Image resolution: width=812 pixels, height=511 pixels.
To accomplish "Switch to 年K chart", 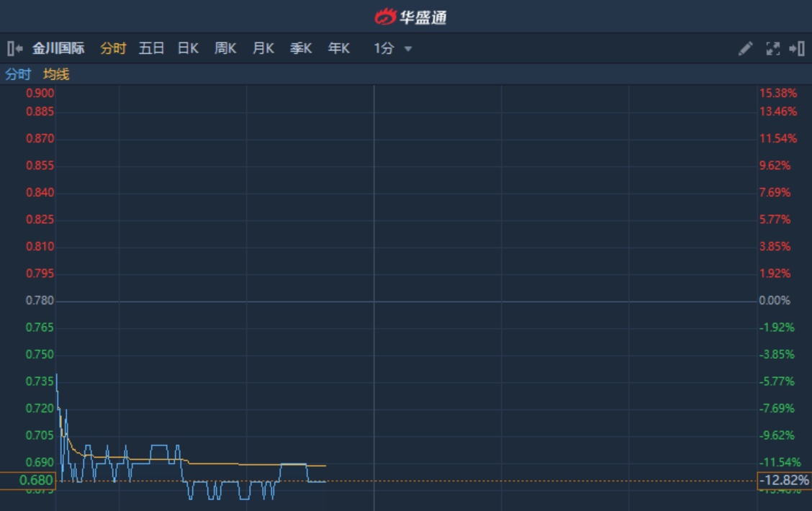I will click(x=338, y=49).
